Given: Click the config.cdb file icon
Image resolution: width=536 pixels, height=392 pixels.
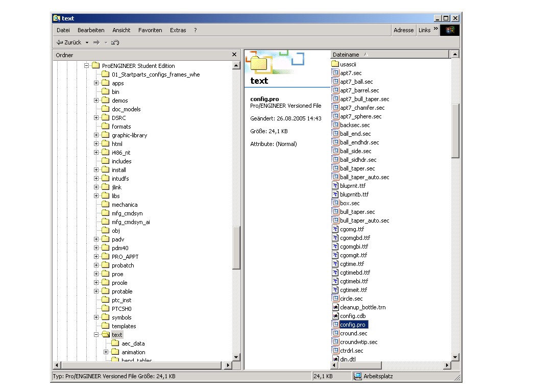Looking at the screenshot, I should point(335,316).
